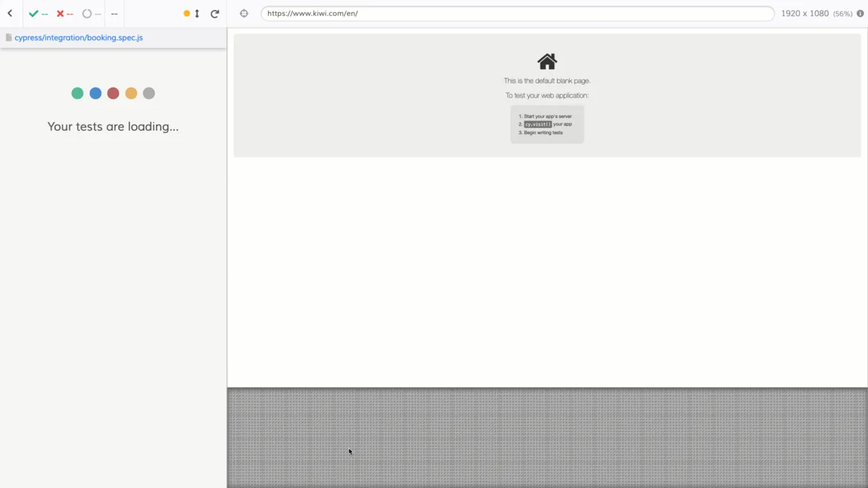This screenshot has height=488, width=868.
Task: Reload tests with the circular arrow icon
Action: coord(215,14)
